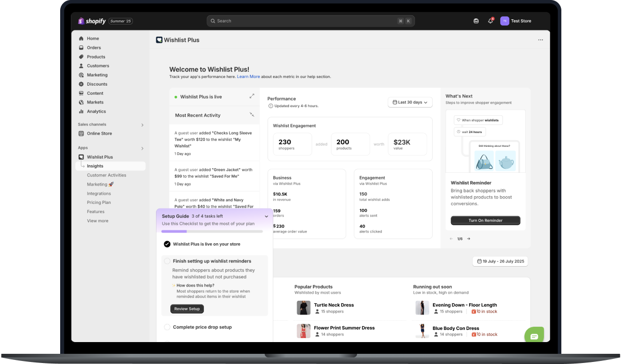The image size is (621, 364).
Task: Click the Turn On Reminder button
Action: (x=485, y=221)
